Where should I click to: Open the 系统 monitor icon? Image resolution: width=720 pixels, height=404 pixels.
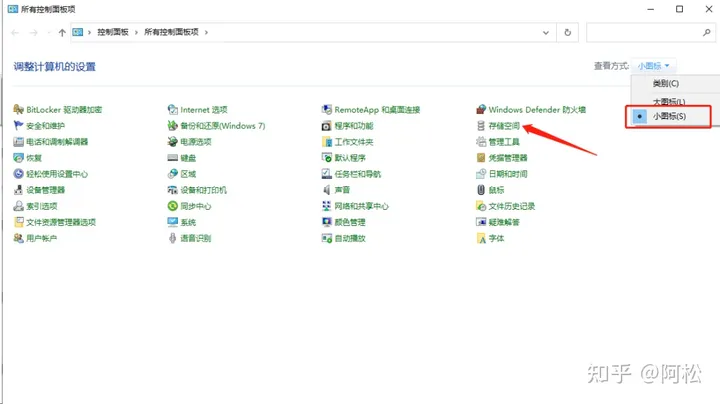[x=173, y=222]
